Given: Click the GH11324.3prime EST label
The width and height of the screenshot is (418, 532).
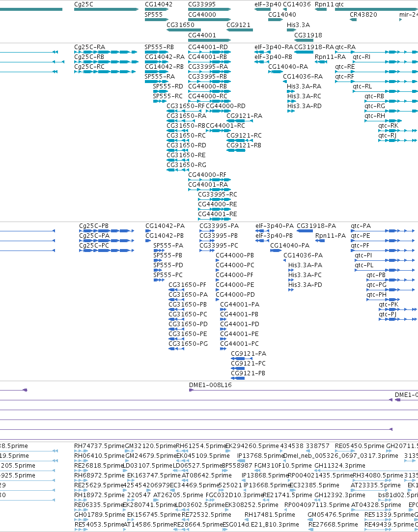Looking at the screenshot, I should (340, 466).
